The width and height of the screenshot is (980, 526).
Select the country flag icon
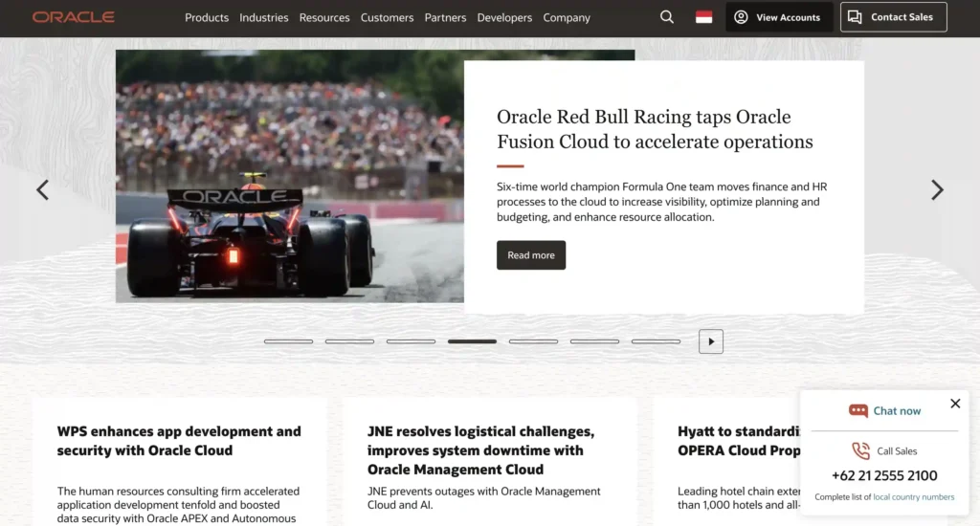703,17
